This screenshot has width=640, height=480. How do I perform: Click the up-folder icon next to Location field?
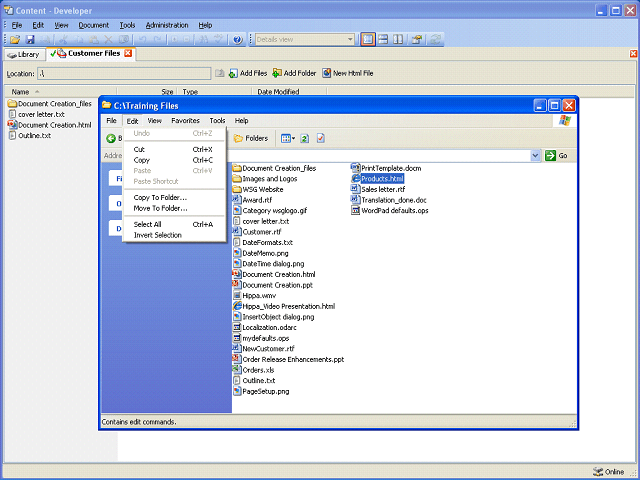pos(220,73)
